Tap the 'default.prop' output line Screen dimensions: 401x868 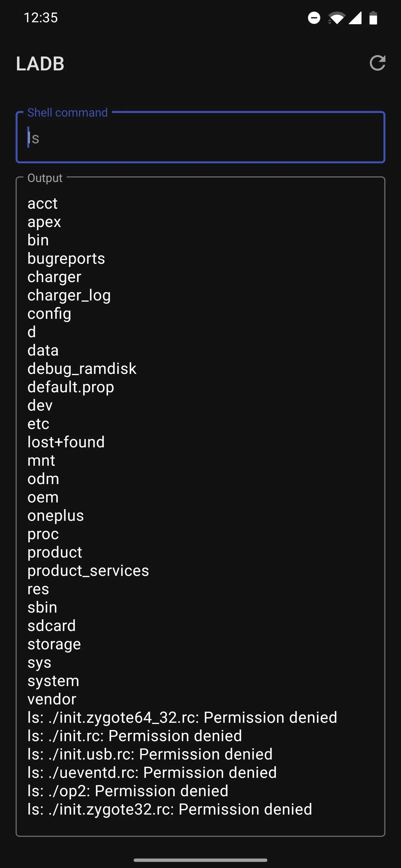70,387
